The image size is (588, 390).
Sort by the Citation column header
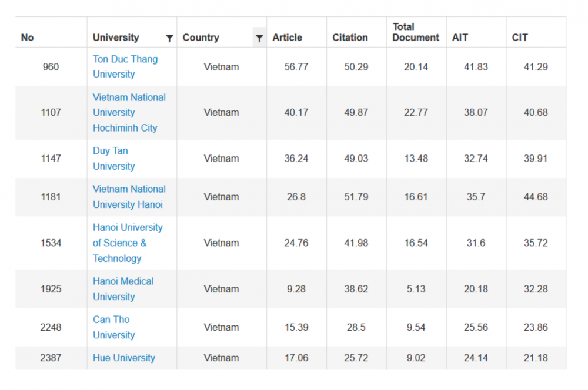pos(350,38)
